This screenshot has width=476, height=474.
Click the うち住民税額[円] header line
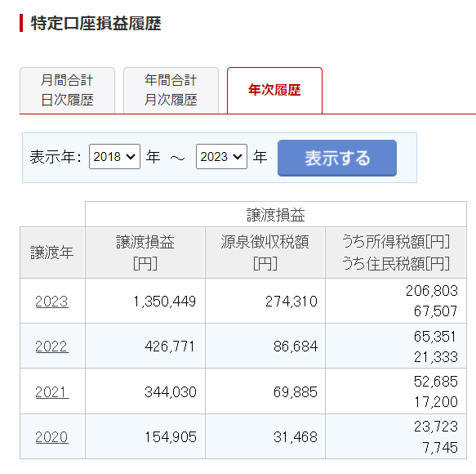click(396, 263)
